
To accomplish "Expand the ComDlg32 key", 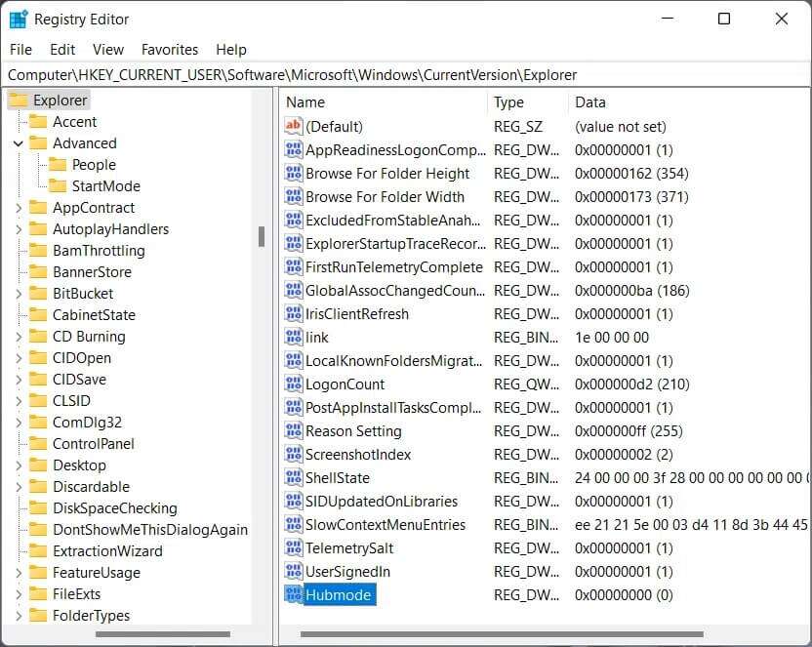I will tap(19, 423).
